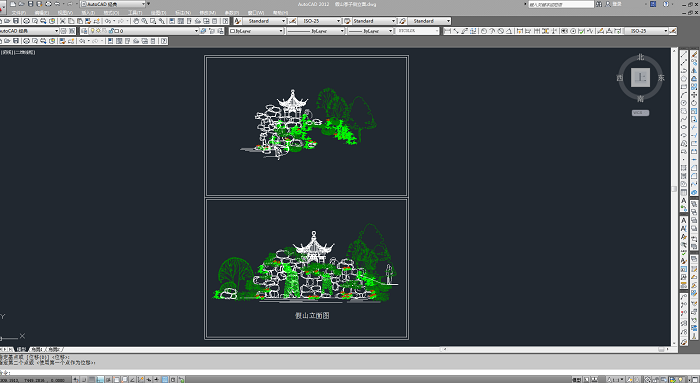Select the Angular dimension tool
Viewport: 700px width, 383px height.
(509, 31)
